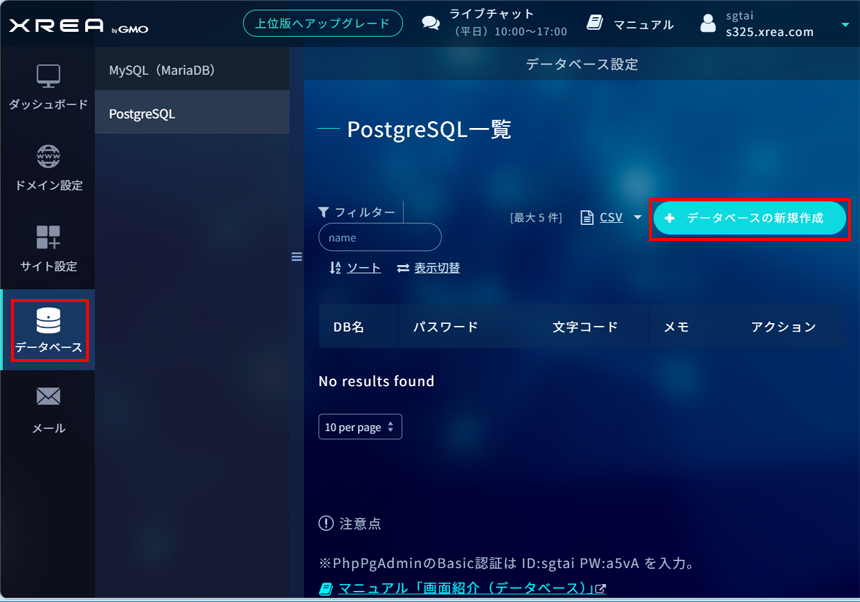Click ライブチャット text in header

[491, 14]
